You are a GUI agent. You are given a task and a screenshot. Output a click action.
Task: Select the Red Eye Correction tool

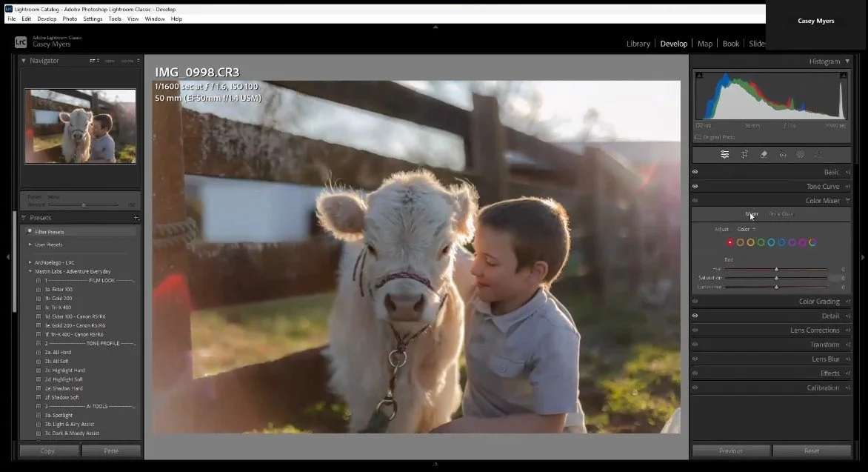tap(783, 154)
